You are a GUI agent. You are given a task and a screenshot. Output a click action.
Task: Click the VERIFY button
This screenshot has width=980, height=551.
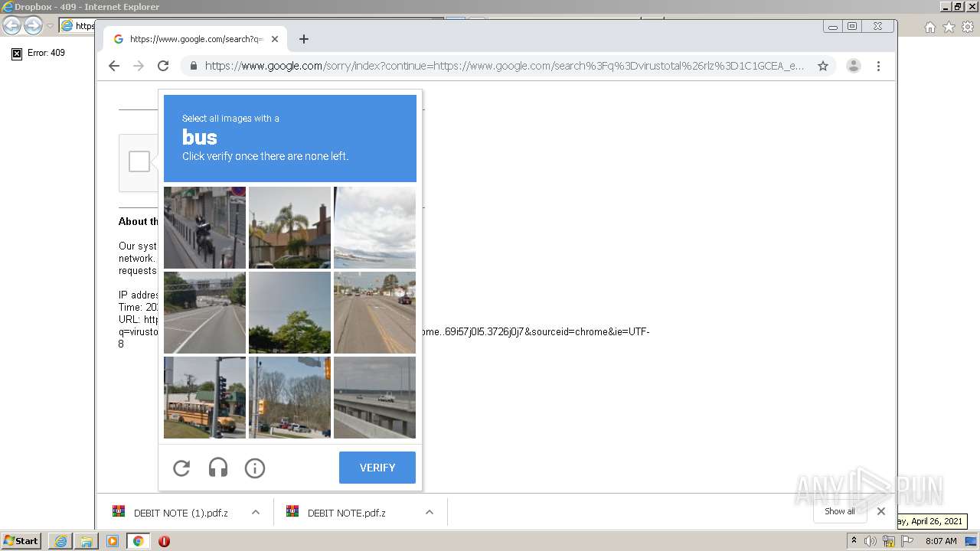377,468
